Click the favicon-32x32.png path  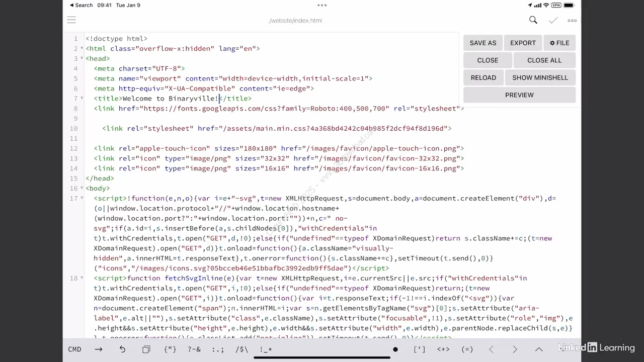pos(388,158)
